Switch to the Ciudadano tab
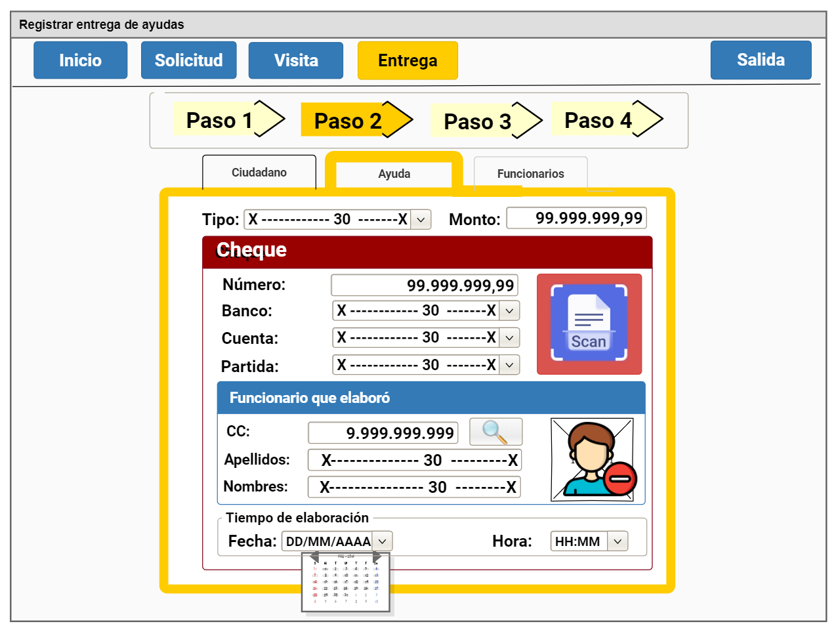Screen dimensions: 840x630 pos(259,172)
